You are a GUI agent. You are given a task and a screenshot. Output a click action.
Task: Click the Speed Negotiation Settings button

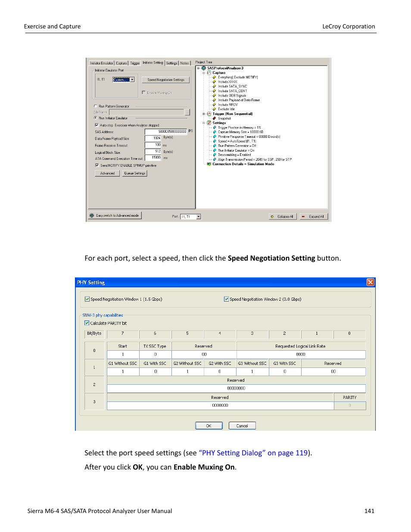166,80
